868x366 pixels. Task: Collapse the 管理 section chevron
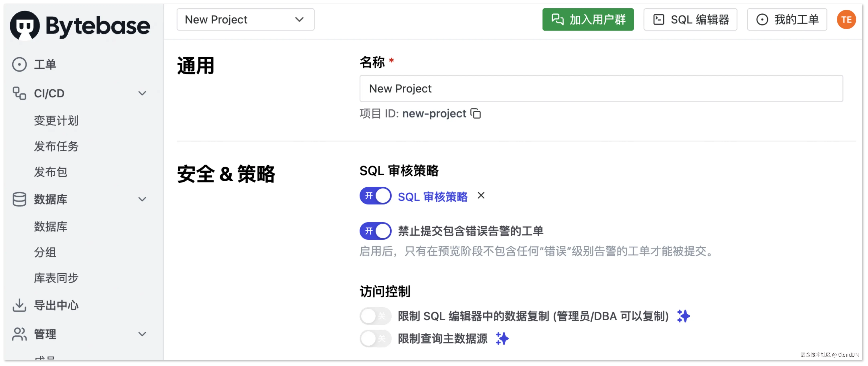pyautogui.click(x=142, y=334)
